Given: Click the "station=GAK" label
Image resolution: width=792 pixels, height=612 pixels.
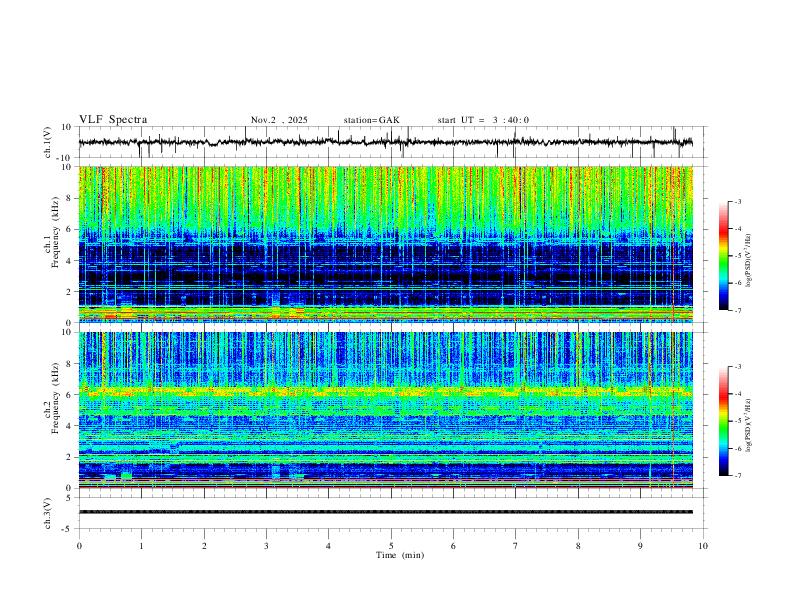Looking at the screenshot, I should [x=371, y=120].
